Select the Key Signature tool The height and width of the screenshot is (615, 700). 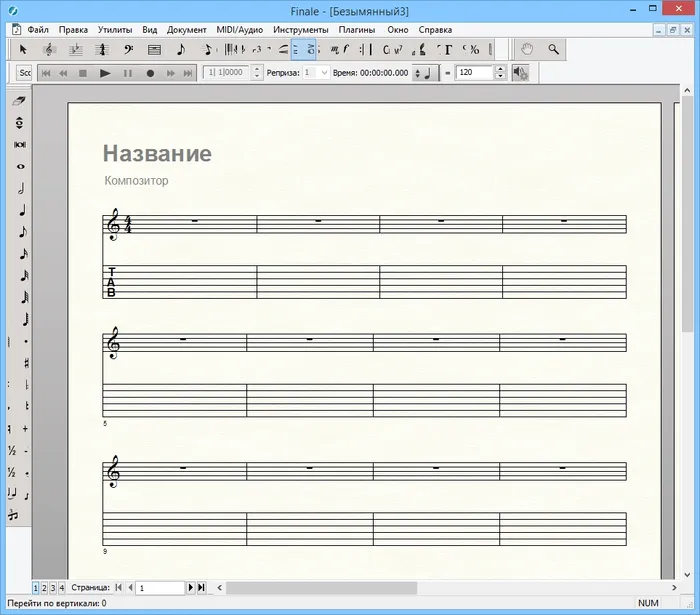click(x=75, y=50)
